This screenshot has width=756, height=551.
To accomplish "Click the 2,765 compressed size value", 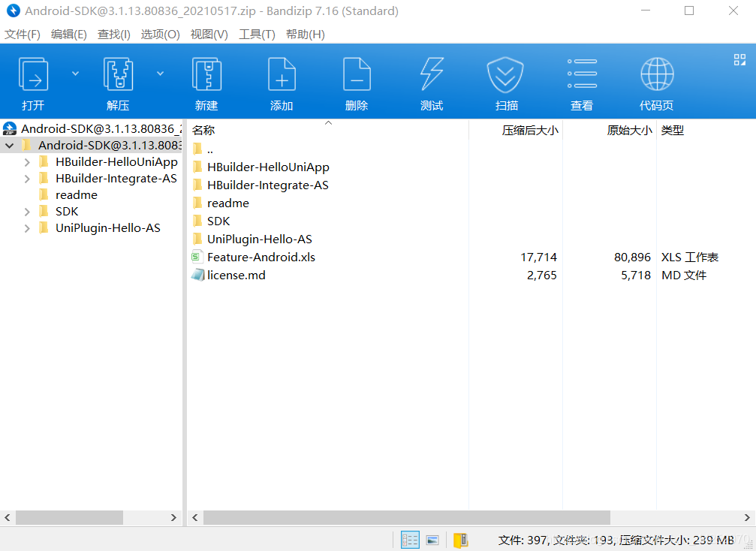I will pyautogui.click(x=541, y=275).
